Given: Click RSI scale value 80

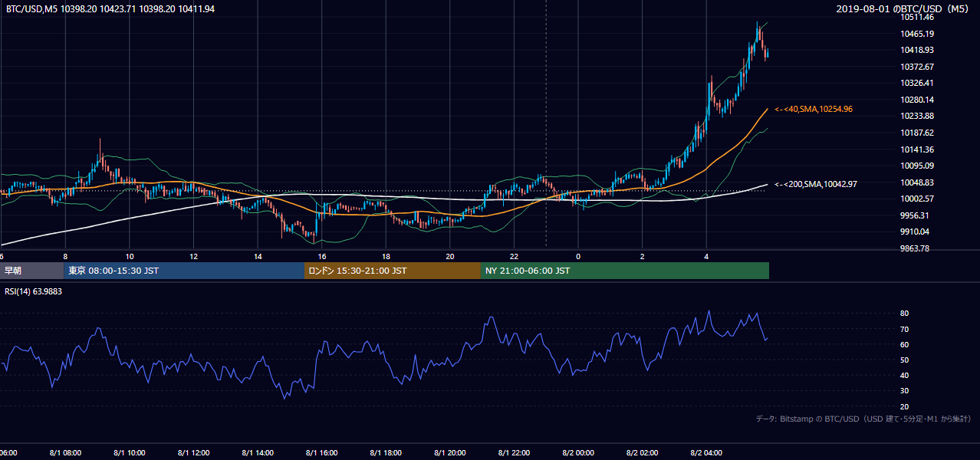Looking at the screenshot, I should 905,314.
